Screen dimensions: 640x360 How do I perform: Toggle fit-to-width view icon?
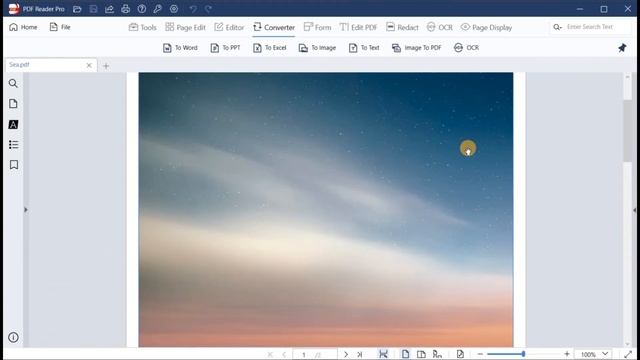pyautogui.click(x=383, y=354)
